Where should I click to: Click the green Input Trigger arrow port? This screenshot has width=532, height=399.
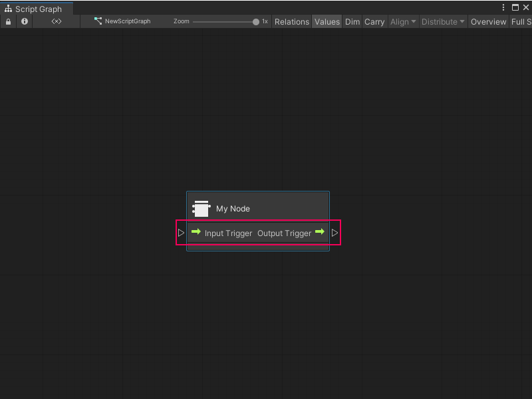click(196, 233)
